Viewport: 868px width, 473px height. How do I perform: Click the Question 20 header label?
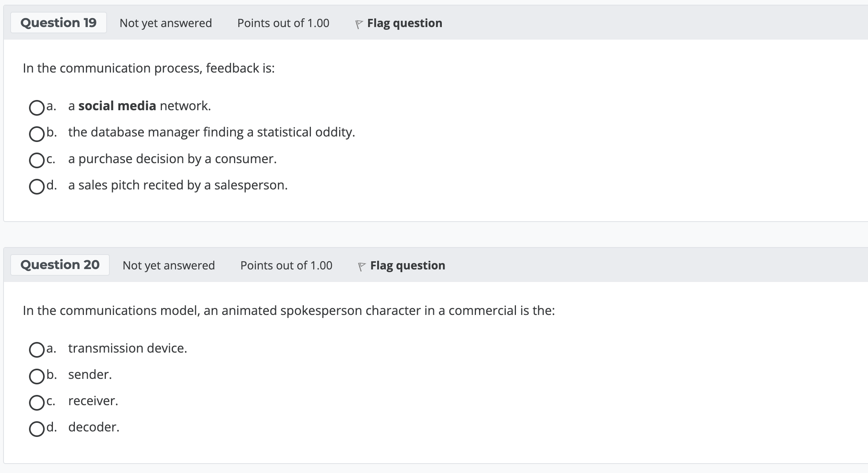click(60, 265)
